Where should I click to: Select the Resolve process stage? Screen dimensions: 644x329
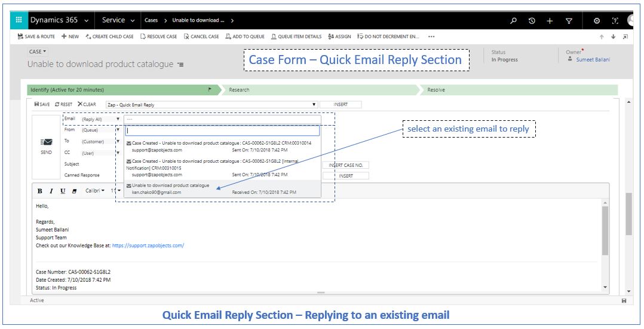click(520, 90)
